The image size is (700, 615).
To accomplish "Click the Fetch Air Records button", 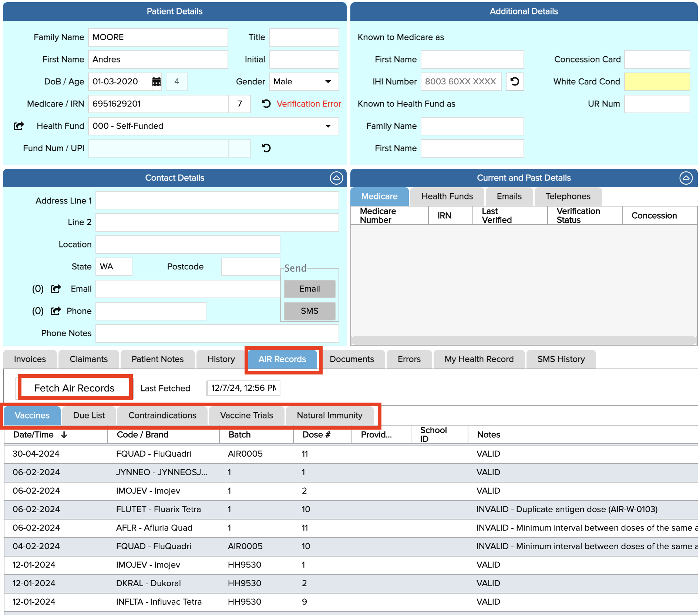I will [x=74, y=388].
